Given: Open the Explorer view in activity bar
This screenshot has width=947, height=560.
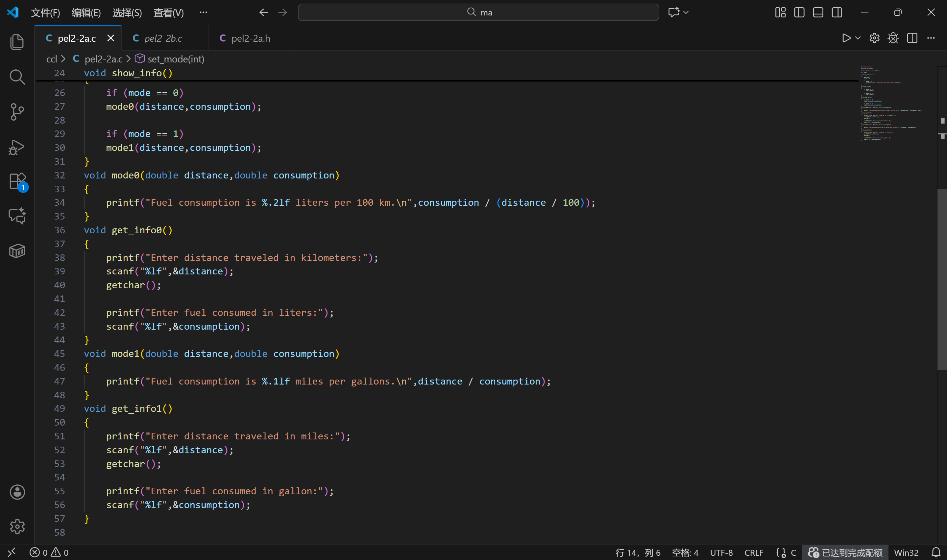Looking at the screenshot, I should point(17,42).
